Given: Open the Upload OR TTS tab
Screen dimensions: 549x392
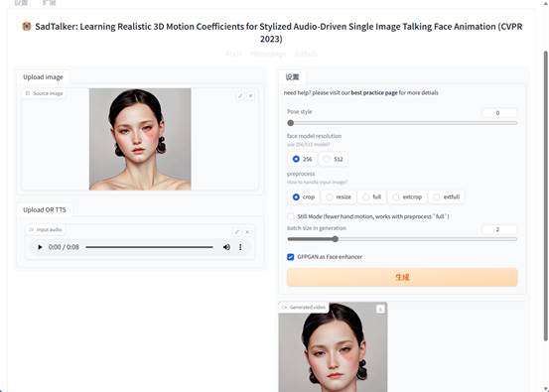Looking at the screenshot, I should tap(45, 209).
